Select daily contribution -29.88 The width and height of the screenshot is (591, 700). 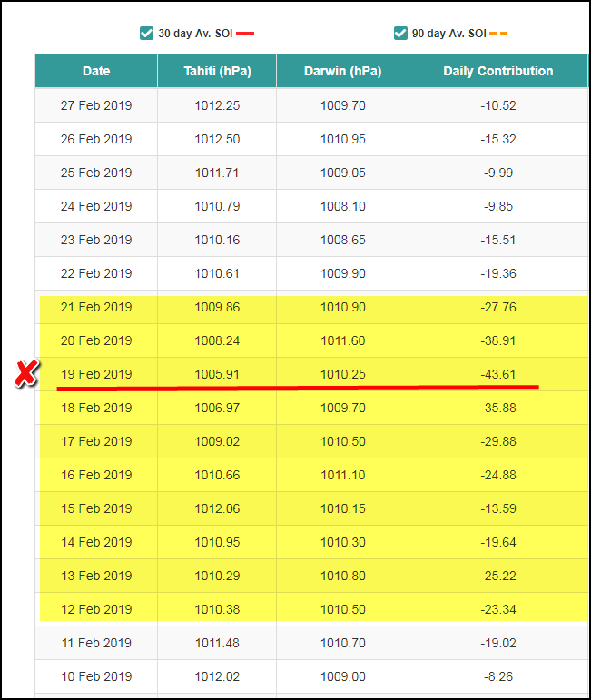(498, 441)
